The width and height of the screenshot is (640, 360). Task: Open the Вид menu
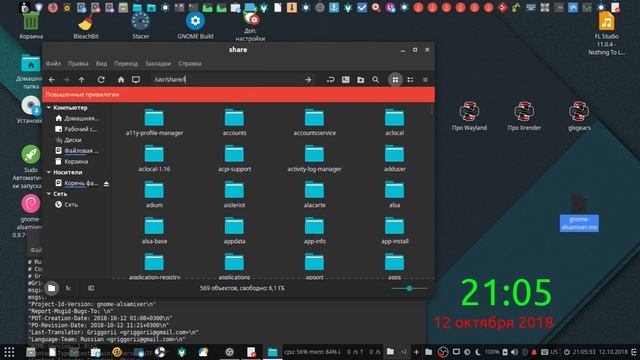click(101, 64)
